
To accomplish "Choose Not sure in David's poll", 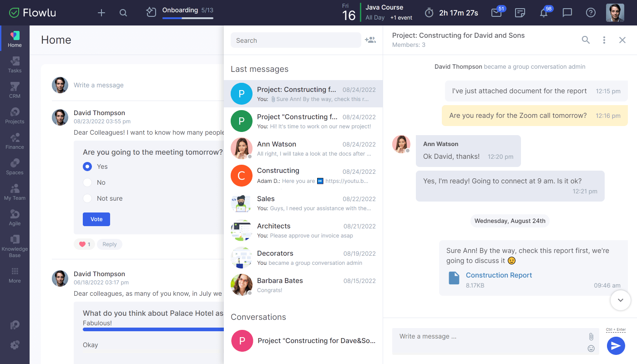I will [x=87, y=198].
